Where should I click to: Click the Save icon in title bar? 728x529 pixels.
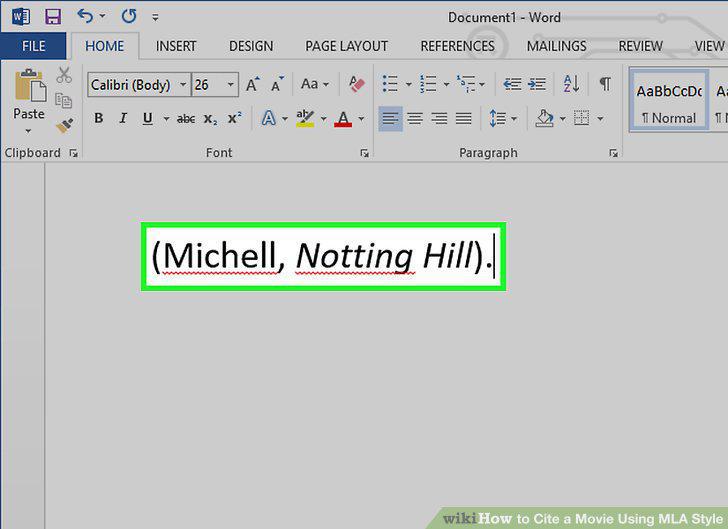coord(53,17)
